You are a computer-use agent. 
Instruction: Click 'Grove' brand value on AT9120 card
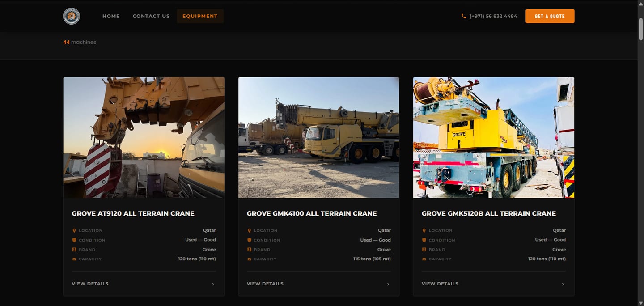[x=209, y=250]
